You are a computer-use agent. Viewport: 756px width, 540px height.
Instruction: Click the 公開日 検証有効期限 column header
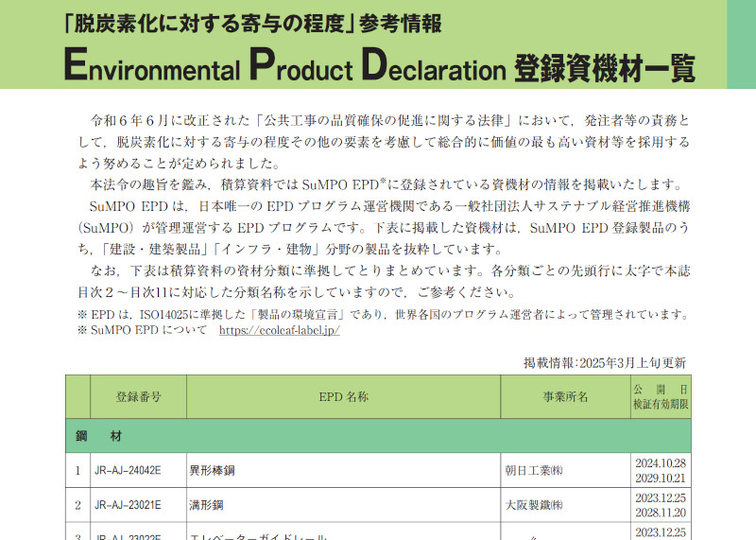pyautogui.click(x=661, y=396)
